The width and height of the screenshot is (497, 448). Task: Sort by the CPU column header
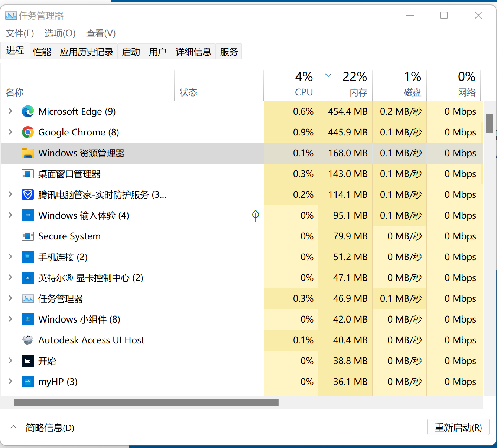coord(291,85)
